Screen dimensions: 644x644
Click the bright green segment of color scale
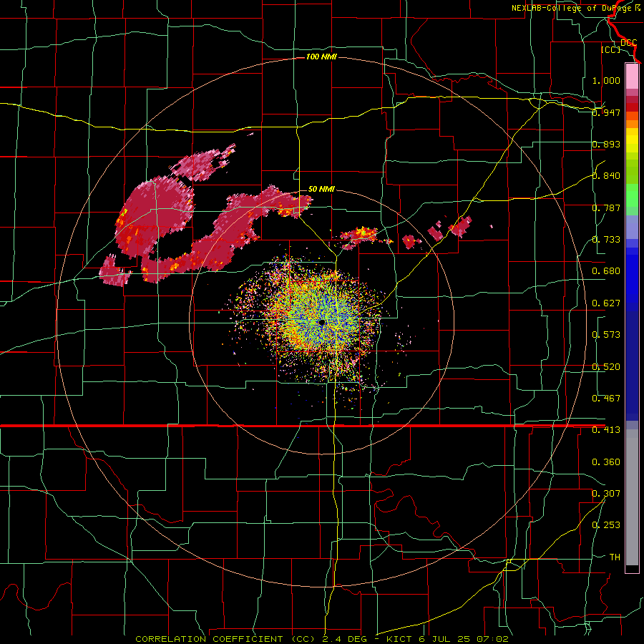tap(632, 195)
